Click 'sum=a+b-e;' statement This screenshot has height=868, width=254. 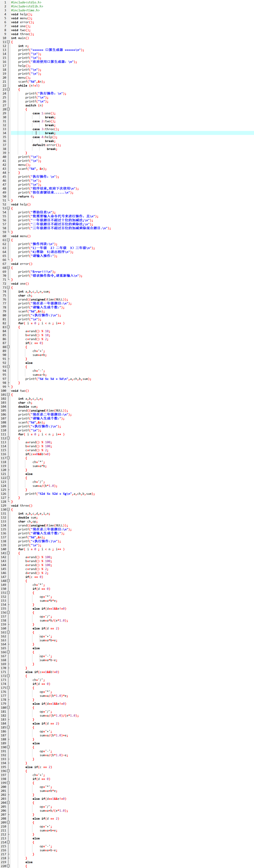(x=48, y=850)
